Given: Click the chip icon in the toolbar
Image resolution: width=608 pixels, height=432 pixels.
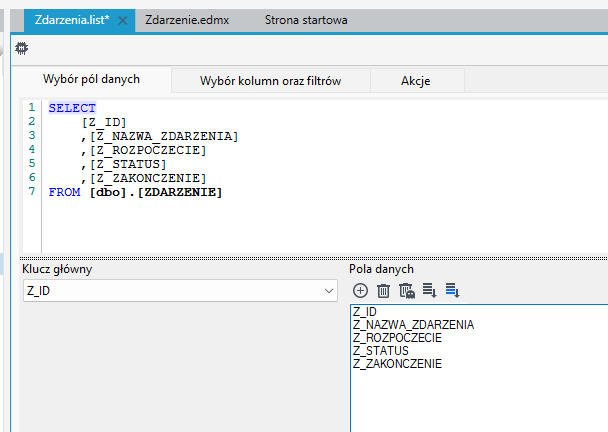Looking at the screenshot, I should pos(21,48).
